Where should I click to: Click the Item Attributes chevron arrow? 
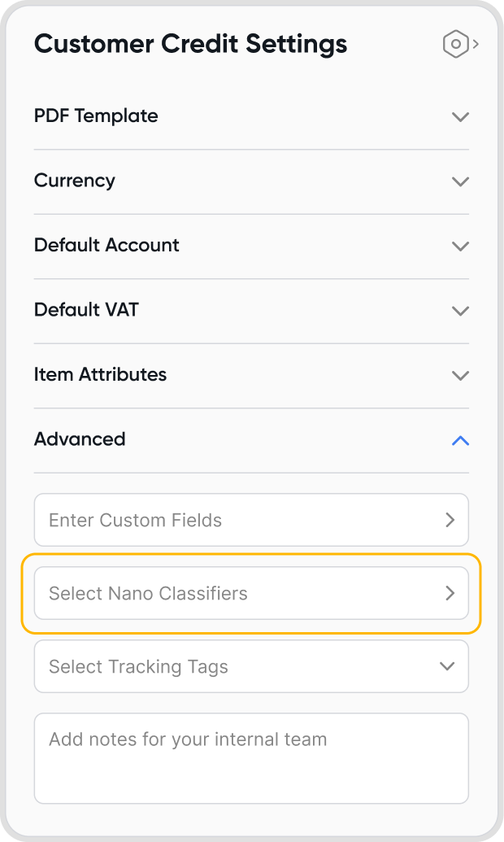(460, 375)
